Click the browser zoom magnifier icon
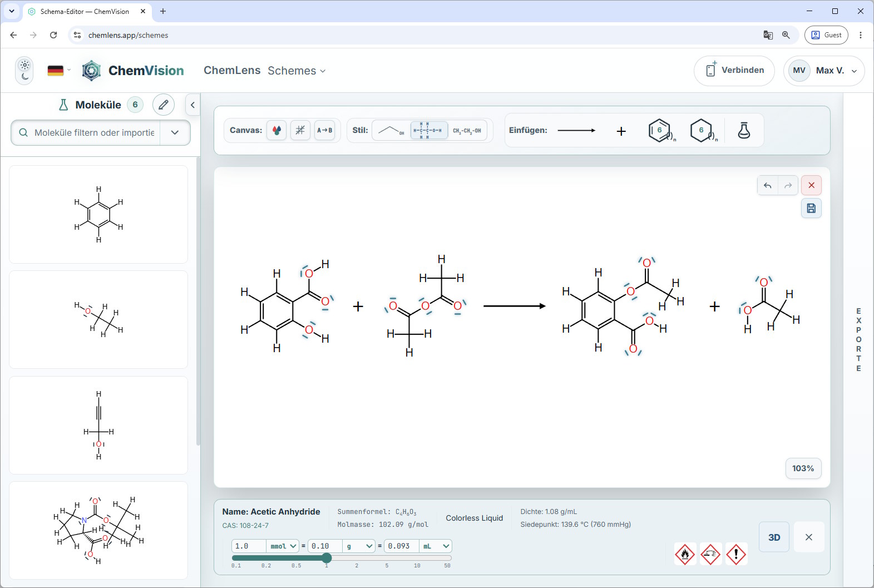 click(x=786, y=35)
